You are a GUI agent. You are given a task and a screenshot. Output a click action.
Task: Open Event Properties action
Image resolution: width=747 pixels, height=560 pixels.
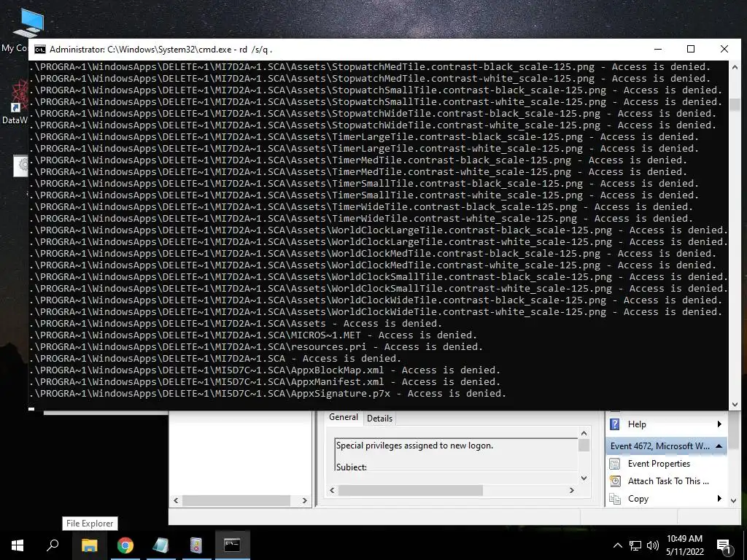(659, 463)
